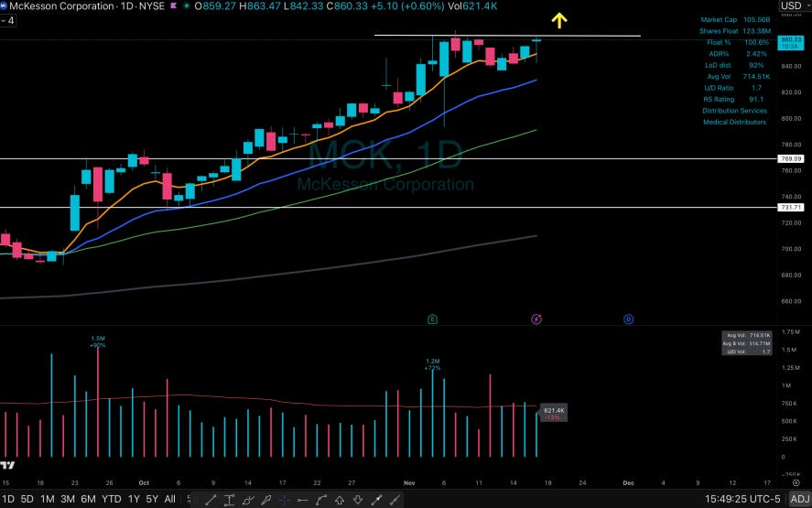The height and width of the screenshot is (508, 812).
Task: Open the USD currency dropdown
Action: (795, 5)
